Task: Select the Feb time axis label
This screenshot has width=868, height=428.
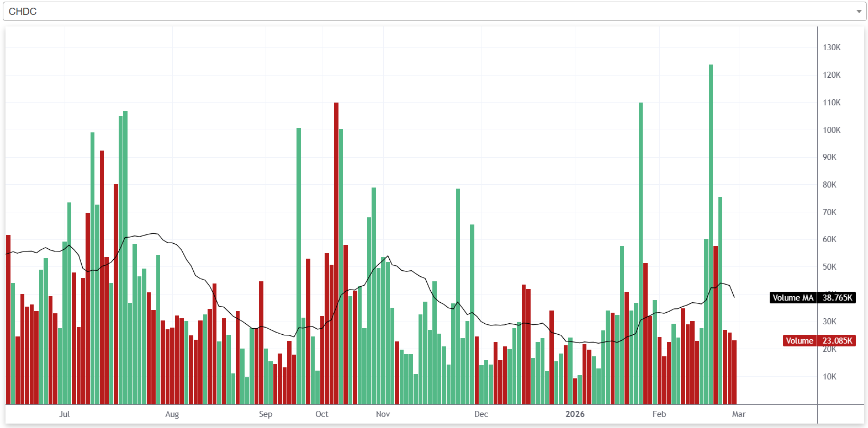Action: click(x=659, y=414)
